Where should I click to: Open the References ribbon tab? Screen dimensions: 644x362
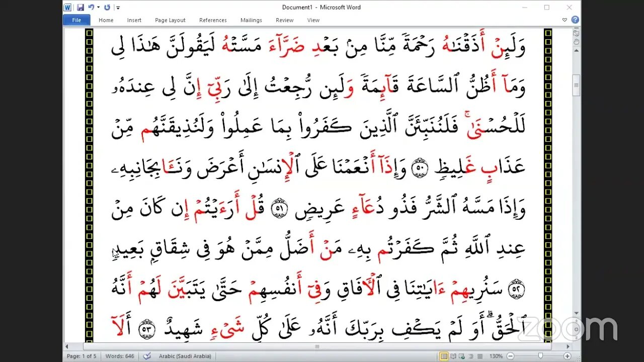click(213, 20)
